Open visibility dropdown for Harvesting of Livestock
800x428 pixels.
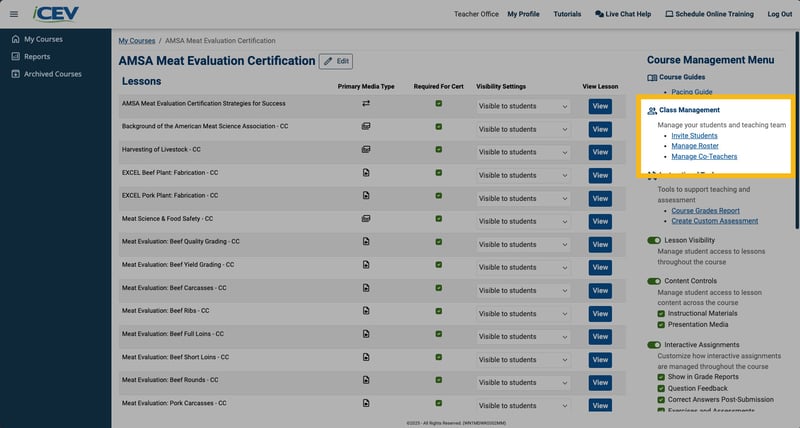click(x=523, y=152)
